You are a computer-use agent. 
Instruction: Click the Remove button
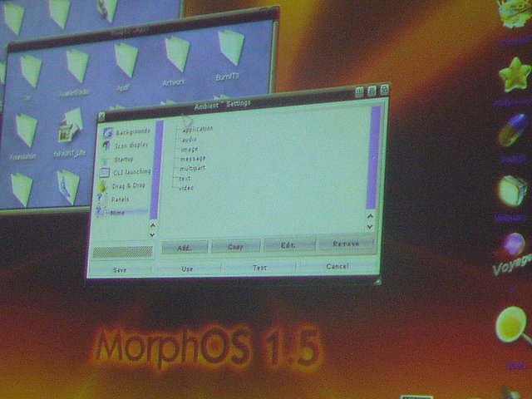pyautogui.click(x=346, y=244)
